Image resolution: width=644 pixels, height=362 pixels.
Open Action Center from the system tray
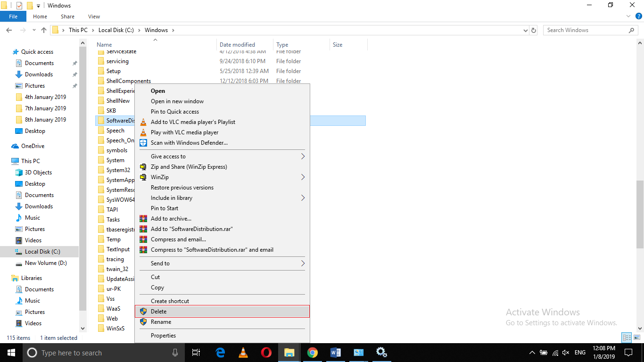(x=628, y=352)
